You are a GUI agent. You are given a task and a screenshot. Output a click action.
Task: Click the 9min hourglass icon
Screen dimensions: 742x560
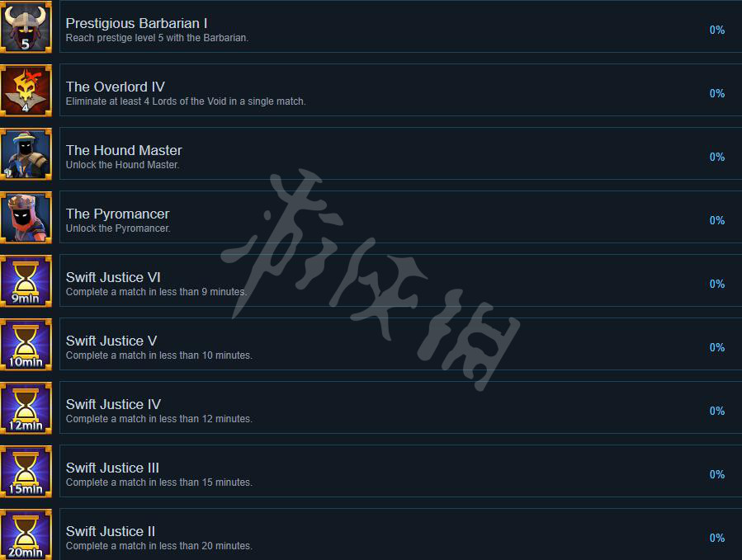[26, 281]
